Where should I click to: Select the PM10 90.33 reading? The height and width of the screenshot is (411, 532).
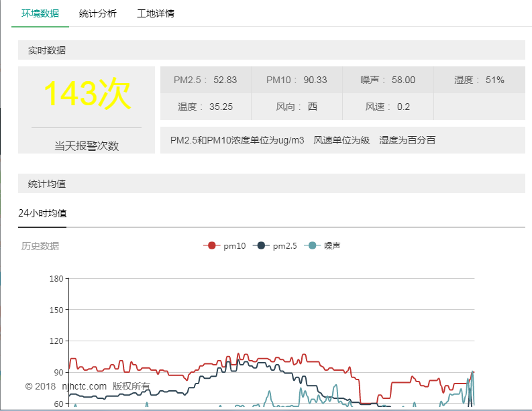click(297, 80)
